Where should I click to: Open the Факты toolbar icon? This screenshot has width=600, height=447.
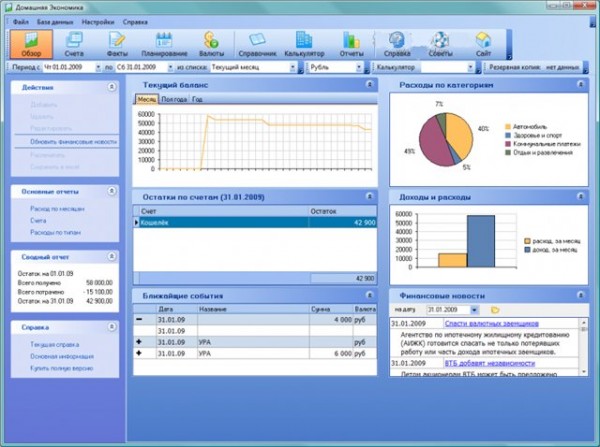click(x=117, y=44)
